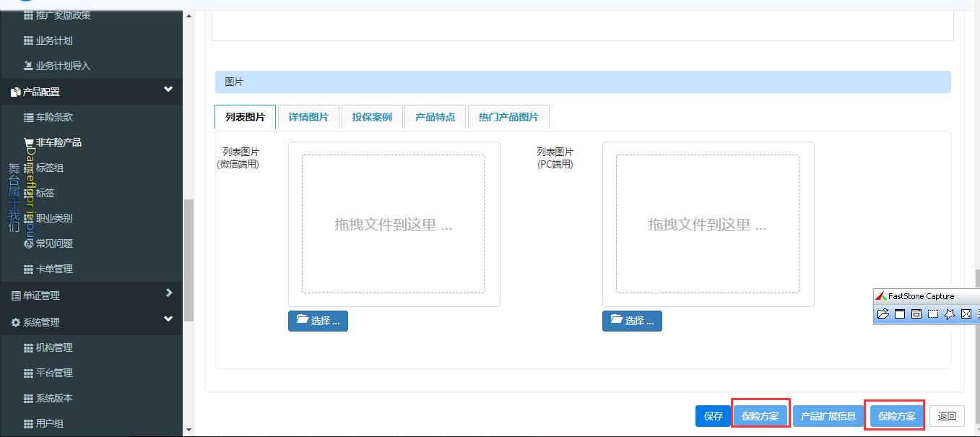Click the sidebar scrollbar thumb
The image size is (980, 437).
click(189, 260)
